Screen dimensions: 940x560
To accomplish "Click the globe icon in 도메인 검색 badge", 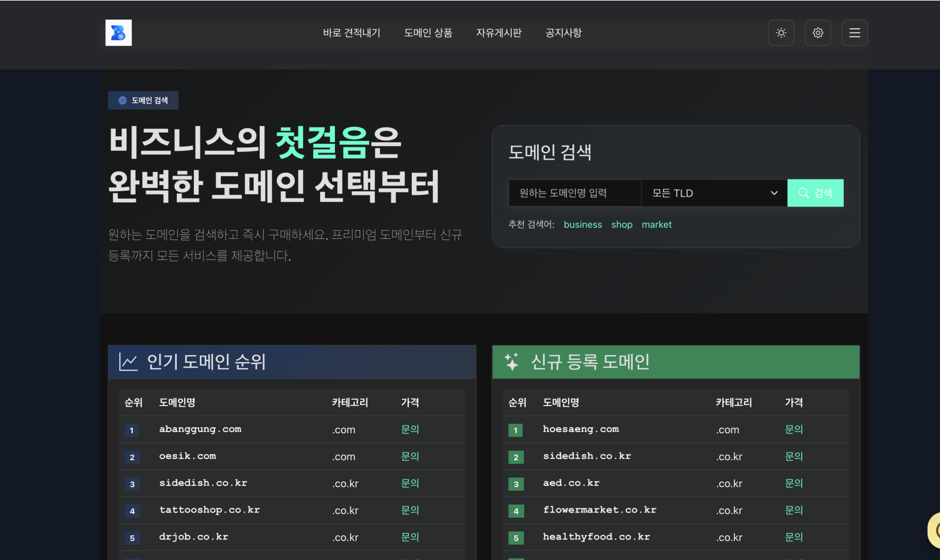I will pos(123,100).
